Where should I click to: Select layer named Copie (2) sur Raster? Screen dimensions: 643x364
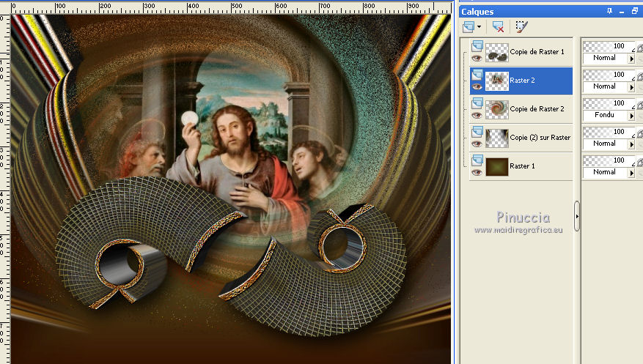[540, 138]
